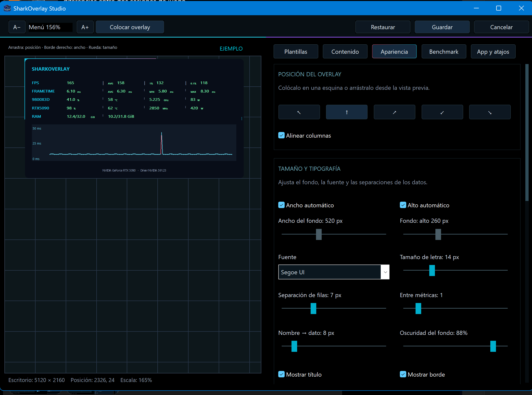Click the Posición: 2326, 24 status text

pyautogui.click(x=92, y=380)
